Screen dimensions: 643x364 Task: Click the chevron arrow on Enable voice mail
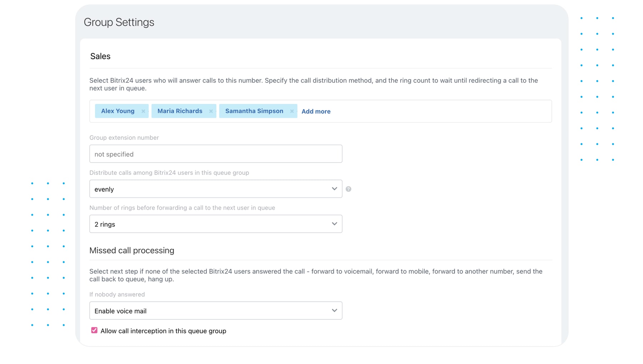pos(334,310)
